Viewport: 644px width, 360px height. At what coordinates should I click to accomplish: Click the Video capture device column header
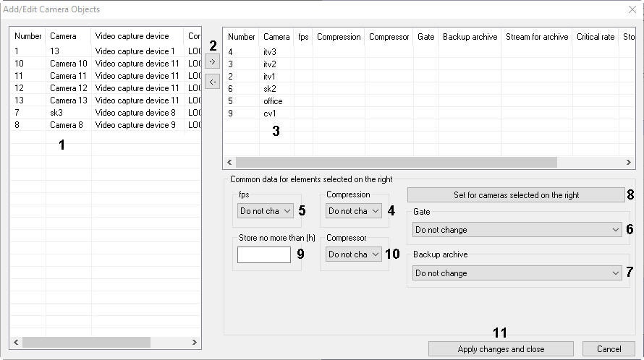132,36
